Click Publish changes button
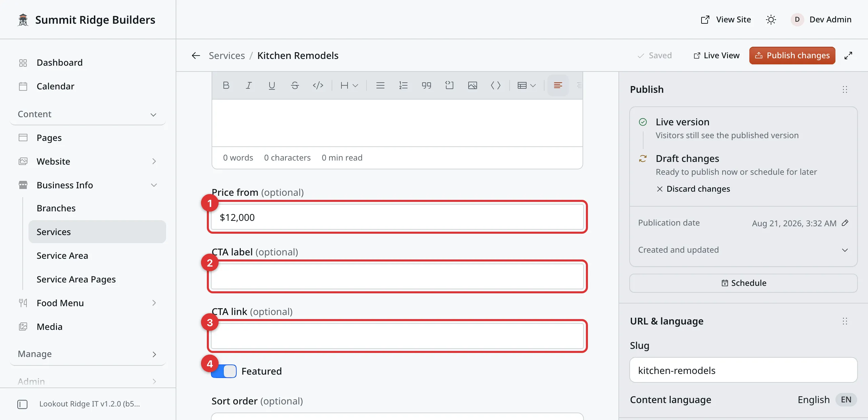 click(792, 56)
